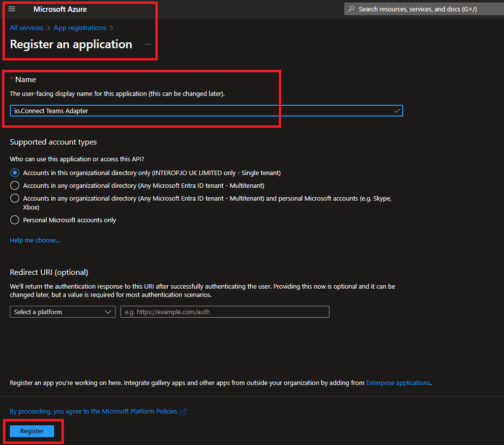
Task: Select single tenant accounts radio option
Action: click(15, 173)
